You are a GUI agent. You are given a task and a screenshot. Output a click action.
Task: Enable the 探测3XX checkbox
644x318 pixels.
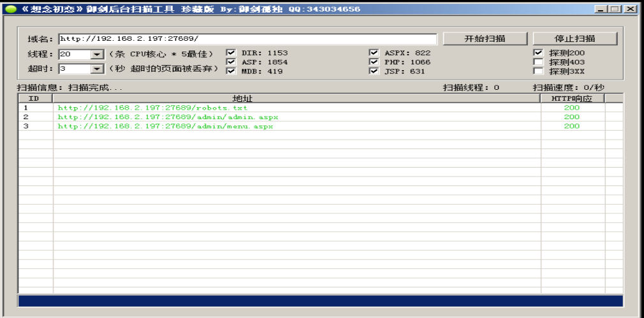538,71
